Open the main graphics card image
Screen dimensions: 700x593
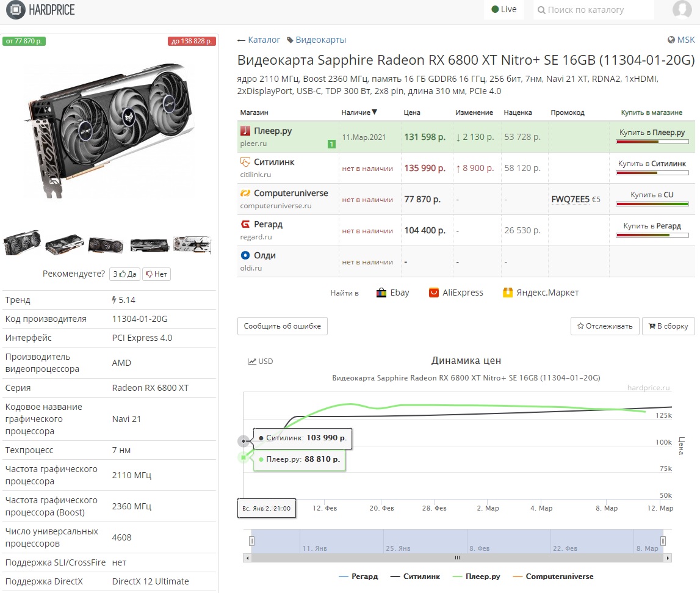109,131
